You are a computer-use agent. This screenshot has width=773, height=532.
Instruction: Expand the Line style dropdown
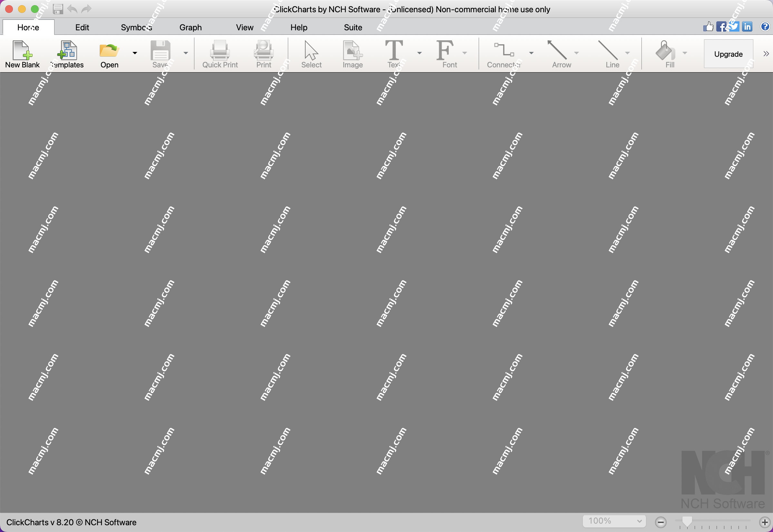click(627, 53)
